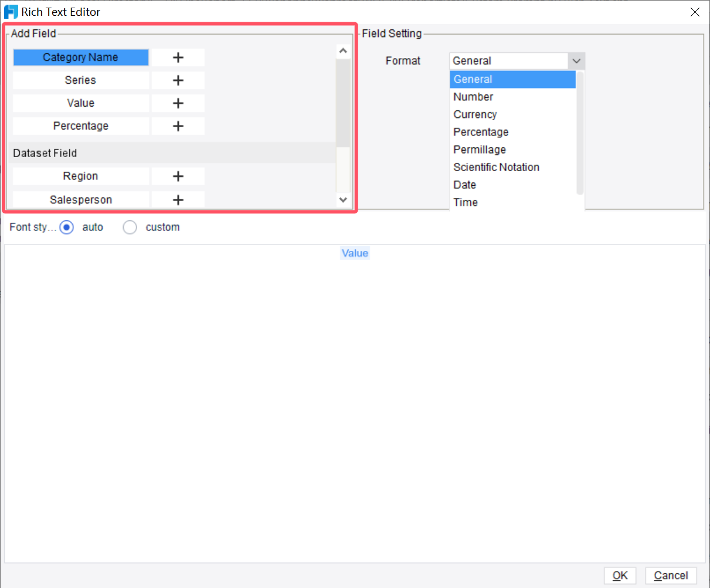Click the scroll-down arrow of the field list
Viewport: 710px width, 588px height.
click(x=343, y=199)
